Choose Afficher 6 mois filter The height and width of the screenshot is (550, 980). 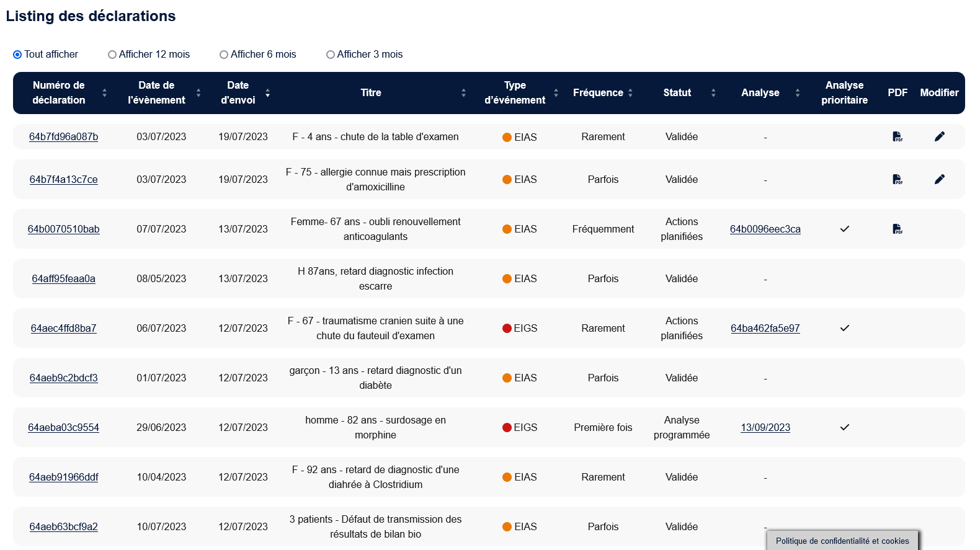click(x=224, y=55)
